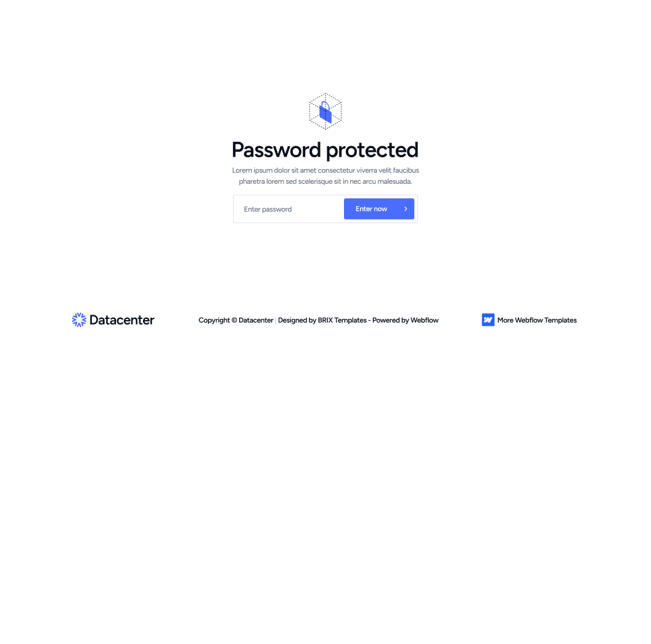Open More Webflow Templates

click(x=536, y=320)
